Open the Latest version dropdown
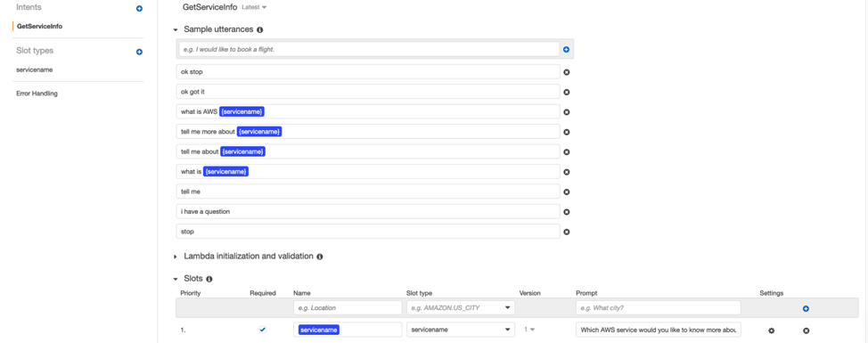Viewport: 868px width, 343px height. [254, 7]
